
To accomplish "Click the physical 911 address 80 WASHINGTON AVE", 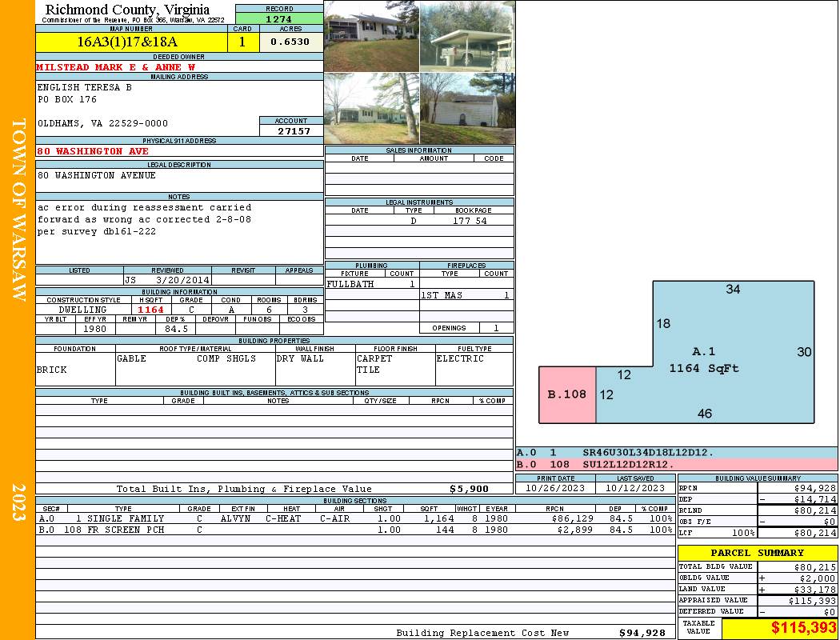I will tap(92, 151).
